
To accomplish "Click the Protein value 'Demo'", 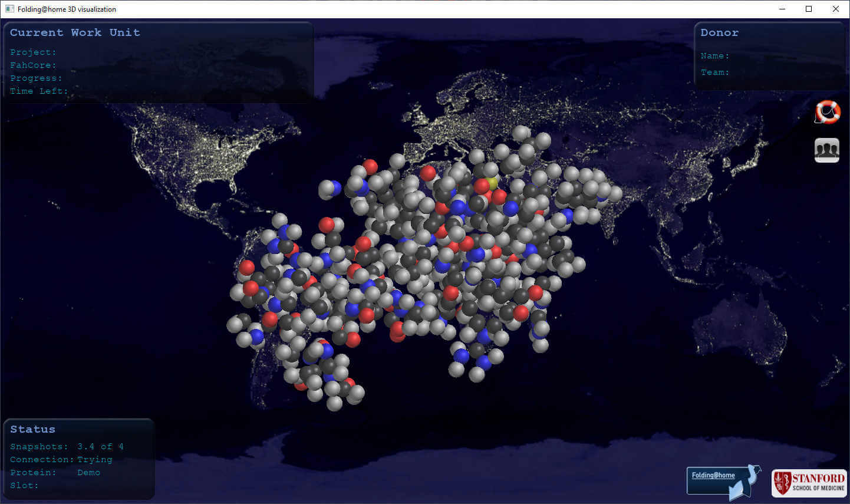I will click(x=88, y=473).
